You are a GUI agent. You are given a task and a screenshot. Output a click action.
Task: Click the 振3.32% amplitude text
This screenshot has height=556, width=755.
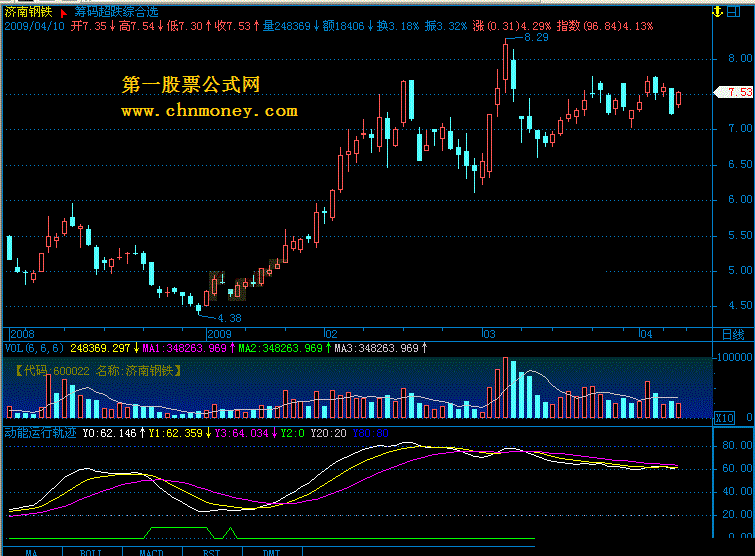pyautogui.click(x=446, y=26)
